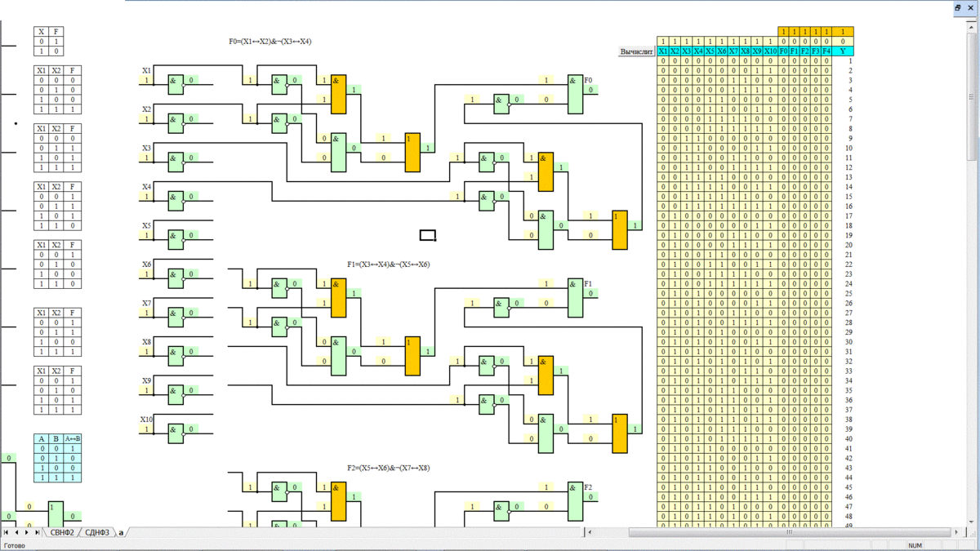Select the X4 input label in the circuit
The width and height of the screenshot is (980, 551).
click(x=146, y=187)
